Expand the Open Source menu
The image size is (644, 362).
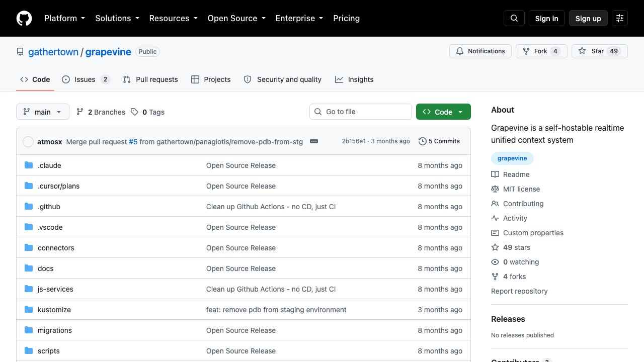click(236, 18)
